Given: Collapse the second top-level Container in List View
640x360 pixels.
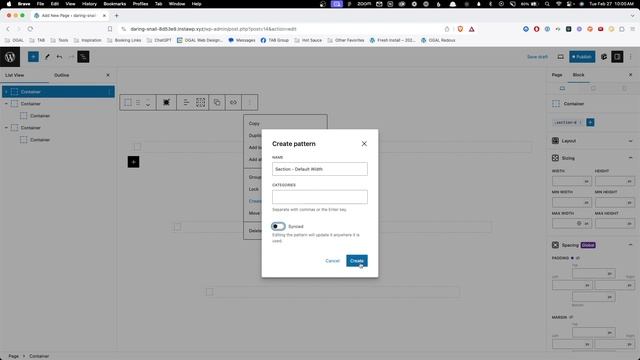Looking at the screenshot, I should point(6,104).
